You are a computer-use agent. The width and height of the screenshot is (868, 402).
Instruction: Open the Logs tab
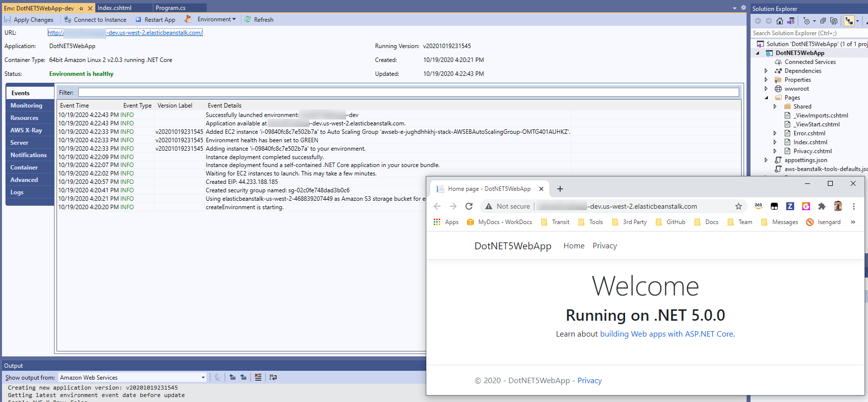pyautogui.click(x=30, y=192)
